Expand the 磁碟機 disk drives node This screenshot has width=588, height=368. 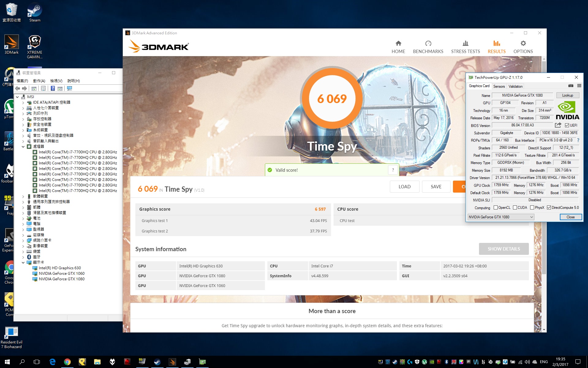click(23, 235)
